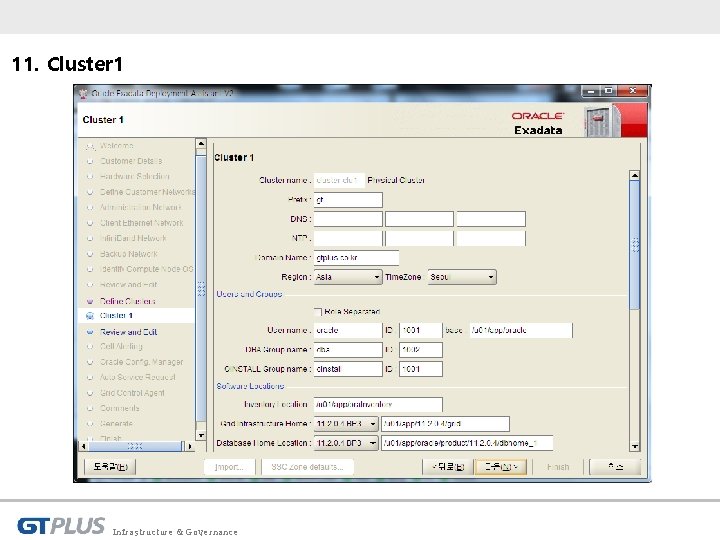Go to Customer Details step
The width and height of the screenshot is (720, 540).
pyautogui.click(x=131, y=161)
